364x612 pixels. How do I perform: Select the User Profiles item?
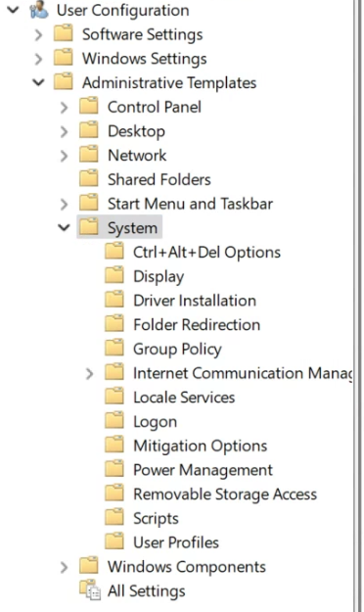point(176,542)
